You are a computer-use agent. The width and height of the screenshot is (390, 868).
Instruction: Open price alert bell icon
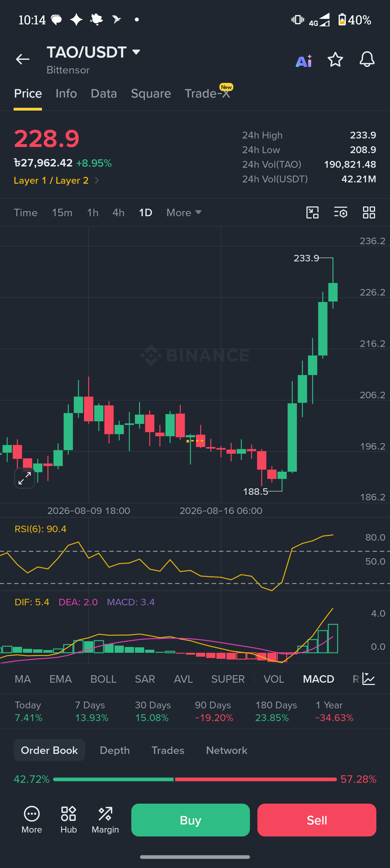pos(367,59)
